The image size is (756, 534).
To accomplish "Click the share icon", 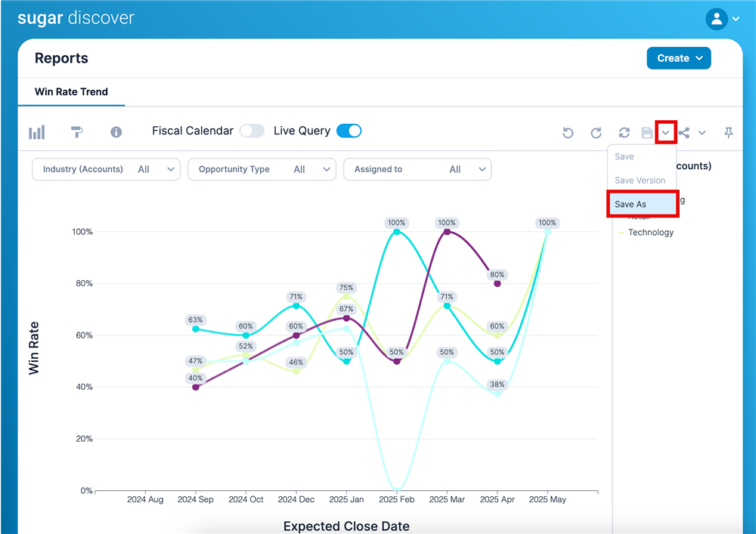I will click(683, 133).
